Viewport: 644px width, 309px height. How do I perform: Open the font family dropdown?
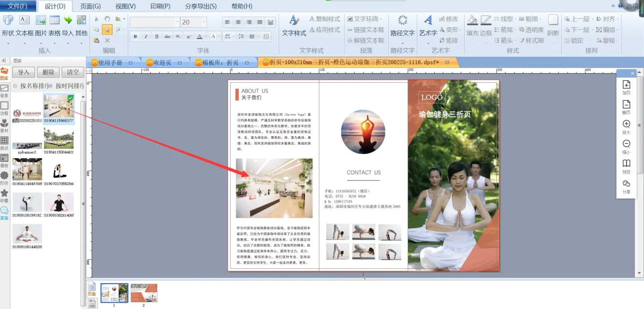177,22
